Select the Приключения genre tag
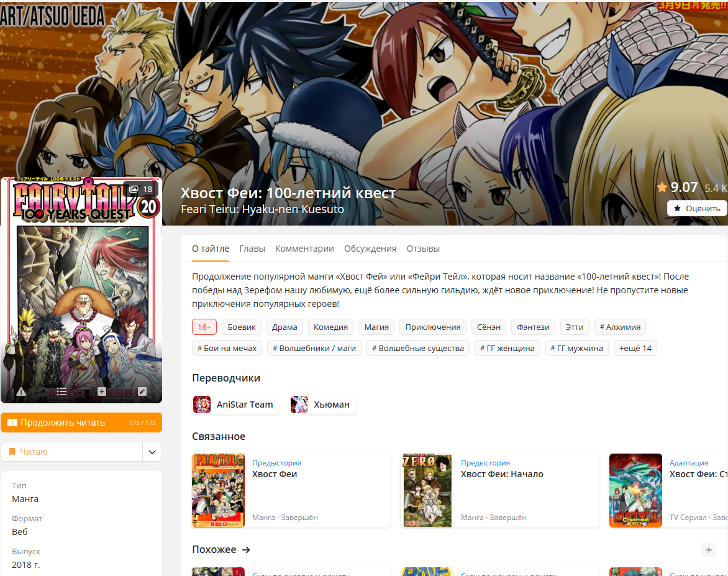The image size is (728, 576). pos(433,327)
